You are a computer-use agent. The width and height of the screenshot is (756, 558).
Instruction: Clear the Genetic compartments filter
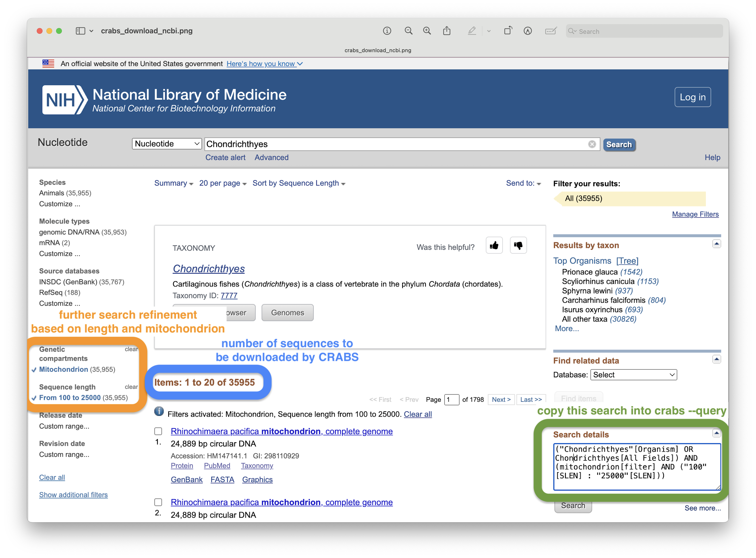pos(131,349)
